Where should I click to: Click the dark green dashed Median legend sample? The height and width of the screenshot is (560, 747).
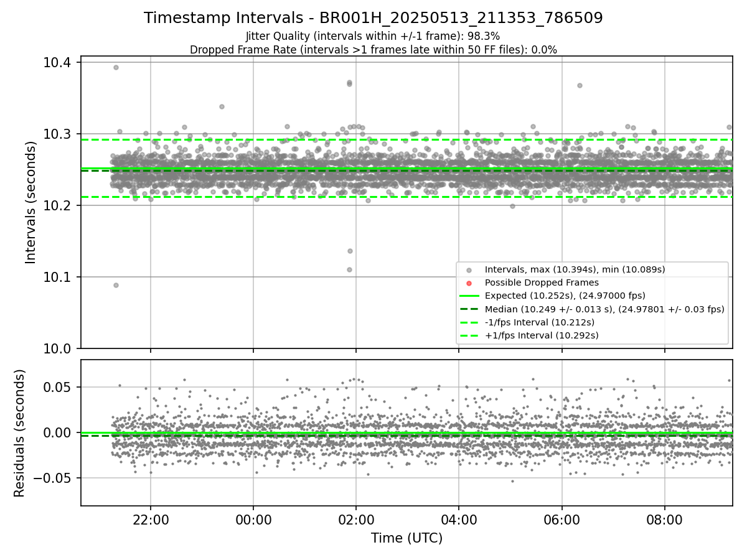point(469,309)
